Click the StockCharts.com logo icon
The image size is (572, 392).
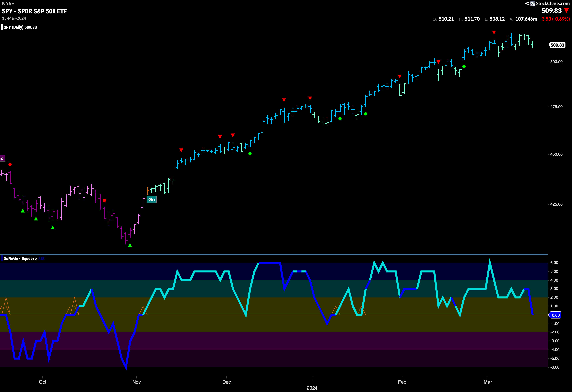pyautogui.click(x=533, y=4)
